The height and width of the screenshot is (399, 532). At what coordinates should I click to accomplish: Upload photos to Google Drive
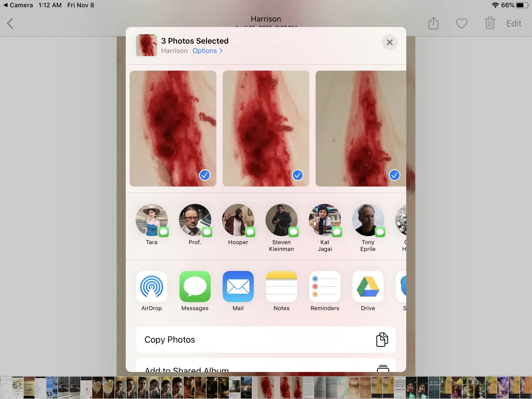click(x=368, y=287)
